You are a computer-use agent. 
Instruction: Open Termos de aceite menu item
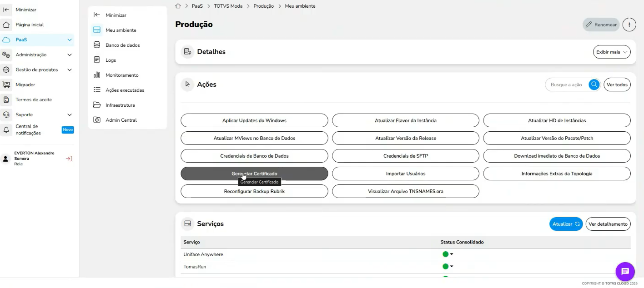37,99
